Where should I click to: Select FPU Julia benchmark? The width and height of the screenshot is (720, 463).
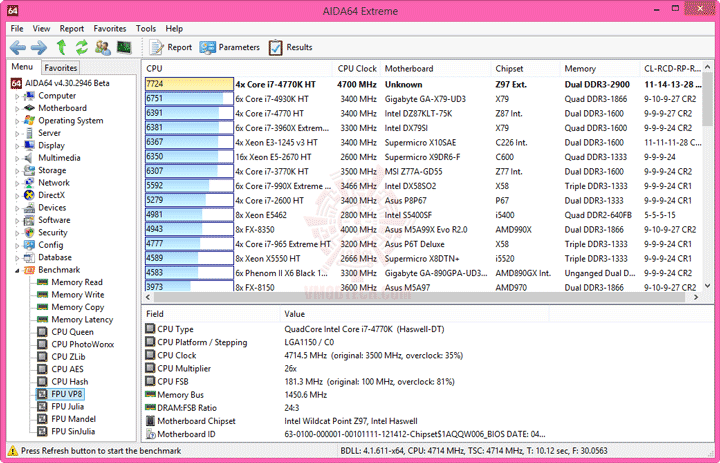point(68,407)
